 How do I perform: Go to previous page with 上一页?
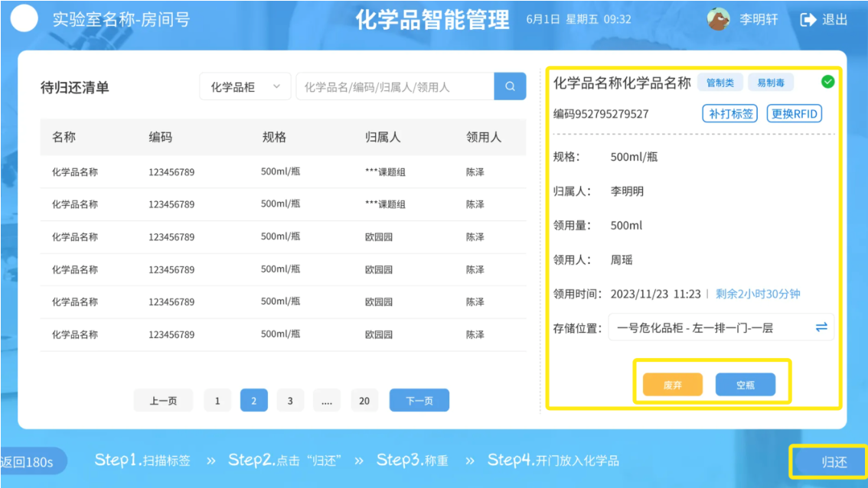coord(163,401)
